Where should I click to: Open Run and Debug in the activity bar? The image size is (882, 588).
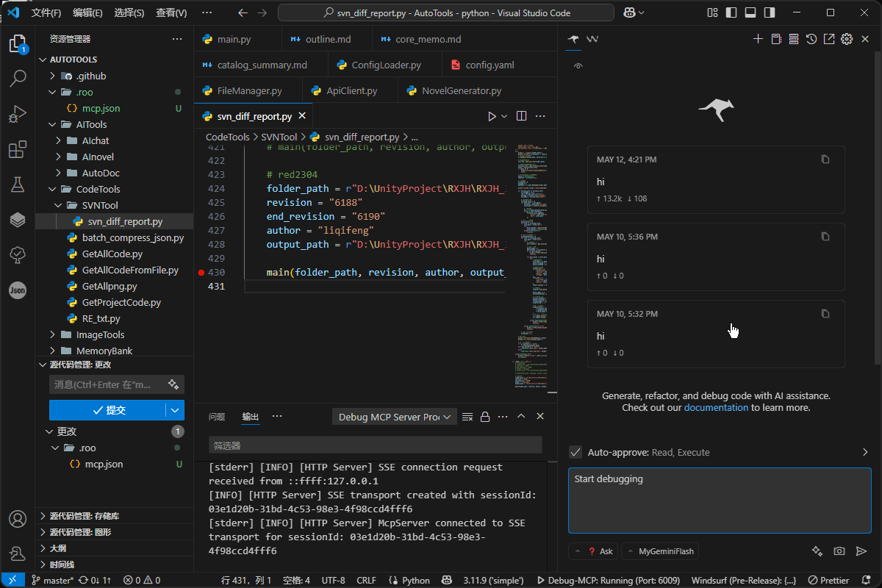[x=18, y=115]
